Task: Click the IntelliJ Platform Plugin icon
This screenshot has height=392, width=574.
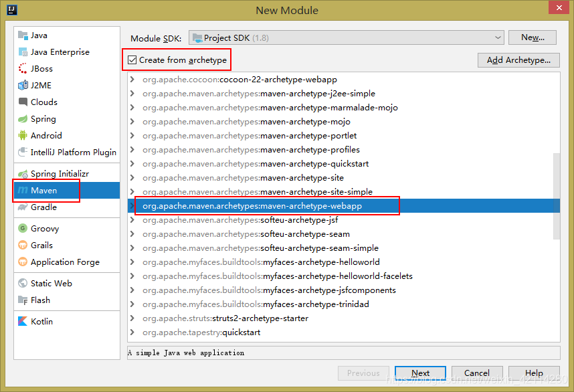Action: [x=23, y=152]
